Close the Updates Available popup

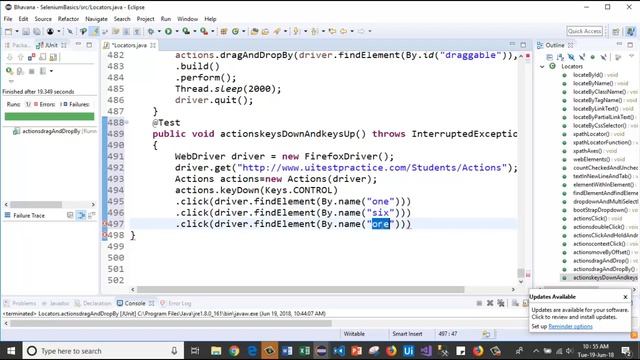[625, 297]
